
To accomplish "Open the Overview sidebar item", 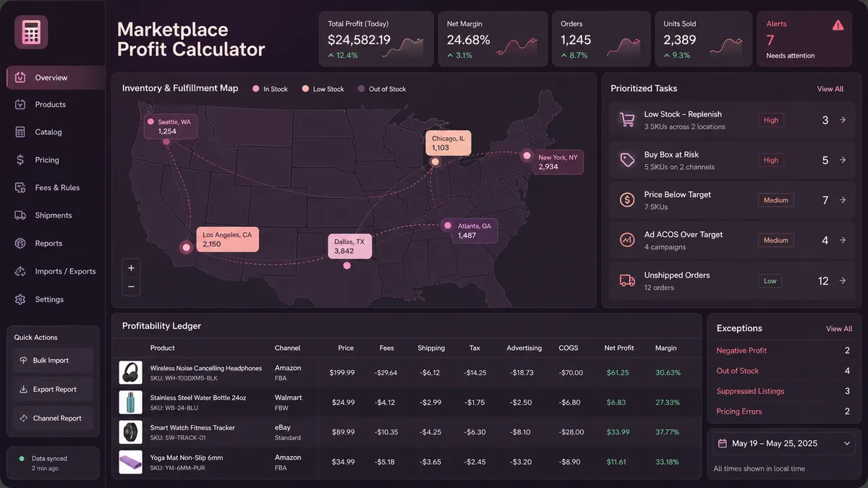I will point(56,77).
